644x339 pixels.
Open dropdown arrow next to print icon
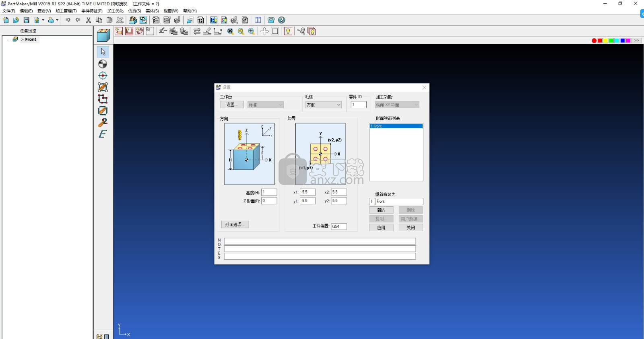point(57,20)
